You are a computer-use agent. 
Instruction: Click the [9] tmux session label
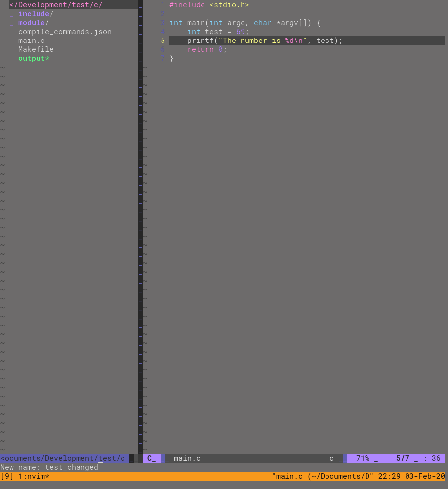(7, 476)
